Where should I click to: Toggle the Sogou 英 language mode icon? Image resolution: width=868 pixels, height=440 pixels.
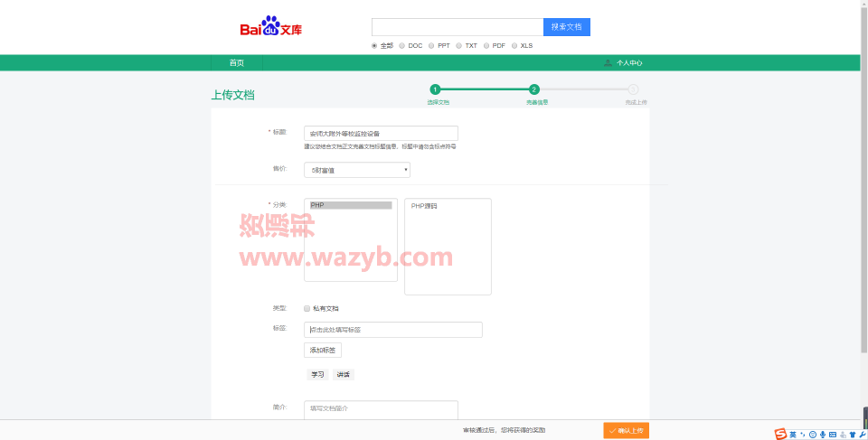pyautogui.click(x=793, y=435)
